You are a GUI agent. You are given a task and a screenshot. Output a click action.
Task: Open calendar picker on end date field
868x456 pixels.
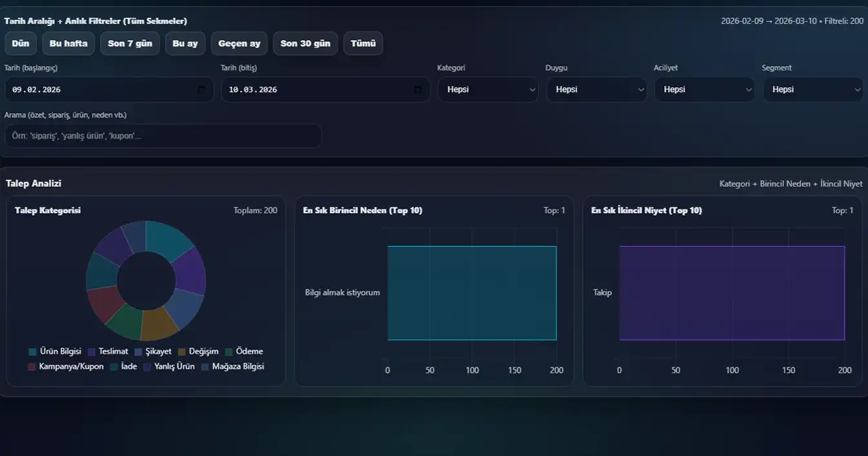pyautogui.click(x=418, y=90)
